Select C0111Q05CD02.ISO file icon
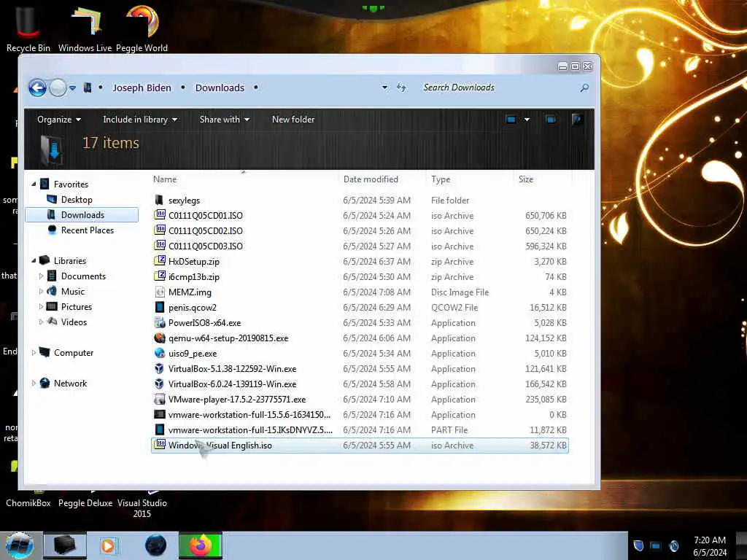747x560 pixels. tap(160, 230)
